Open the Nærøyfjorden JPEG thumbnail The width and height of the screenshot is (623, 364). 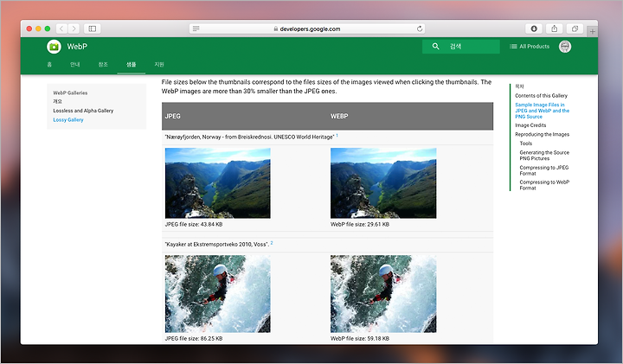click(x=218, y=183)
